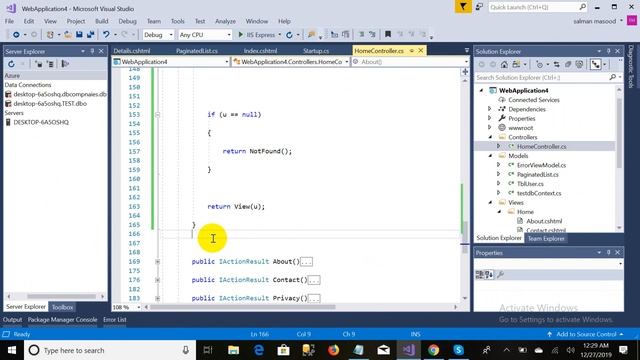640x360 pixels.
Task: Click the Properties wrench icon in Properties panel
Action: click(500, 275)
